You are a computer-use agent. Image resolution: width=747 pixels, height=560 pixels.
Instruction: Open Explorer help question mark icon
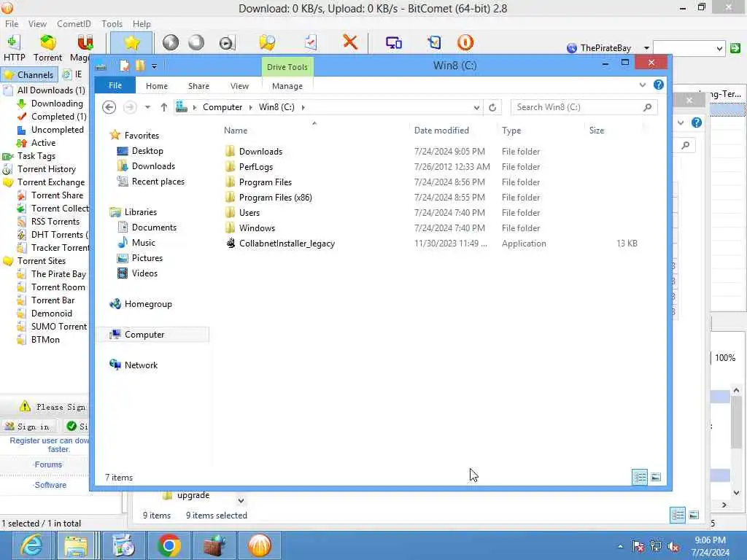[659, 85]
